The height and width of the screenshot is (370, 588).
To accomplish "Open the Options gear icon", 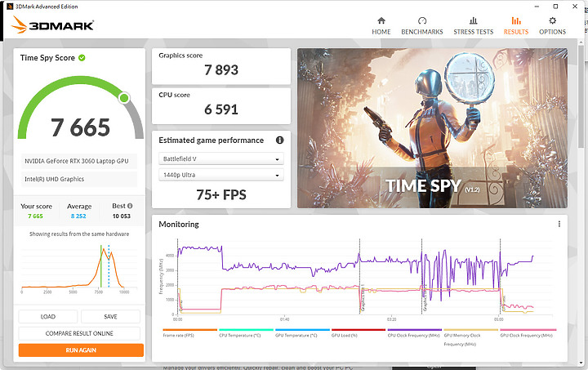I will click(x=552, y=20).
